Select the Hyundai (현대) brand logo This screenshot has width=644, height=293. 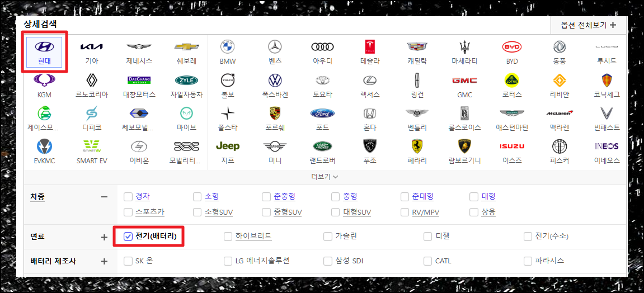[44, 46]
